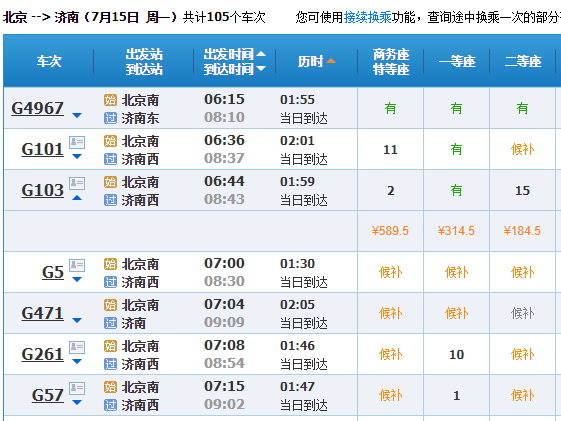Collapse price details for train G103
This screenshot has height=421, width=561.
point(77,198)
